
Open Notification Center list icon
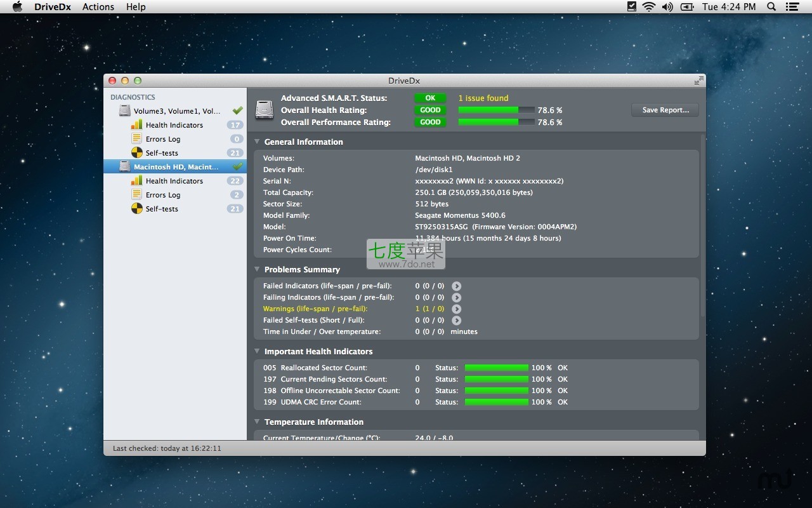pos(791,7)
